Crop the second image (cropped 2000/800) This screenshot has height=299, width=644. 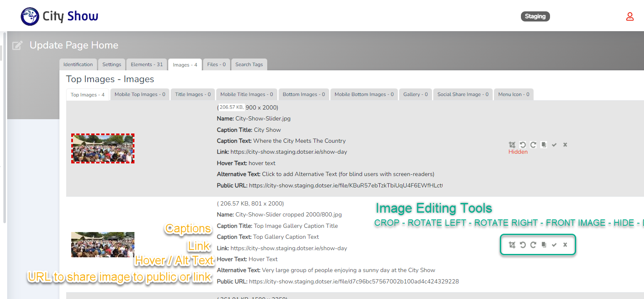click(x=512, y=245)
